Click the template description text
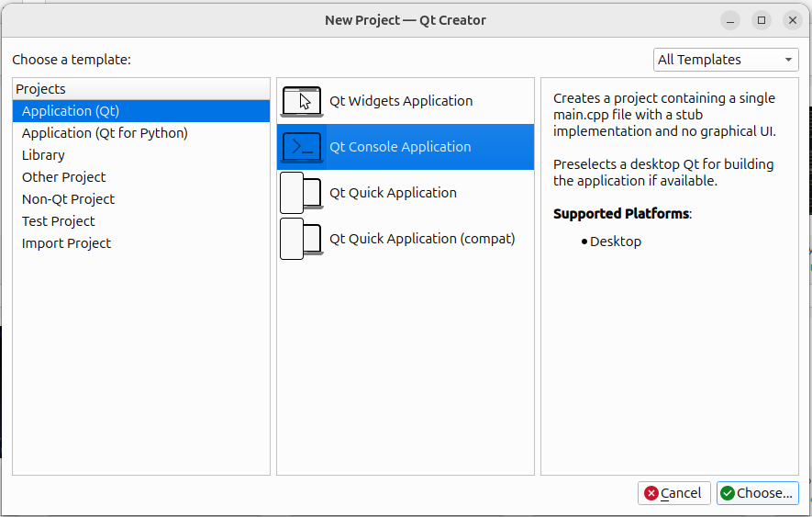This screenshot has height=517, width=812. (664, 115)
